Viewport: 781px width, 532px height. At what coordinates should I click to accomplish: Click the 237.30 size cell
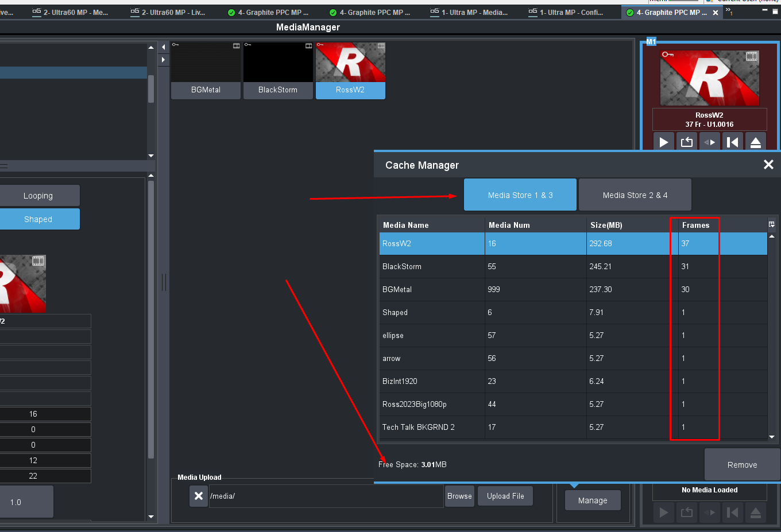(x=632, y=289)
